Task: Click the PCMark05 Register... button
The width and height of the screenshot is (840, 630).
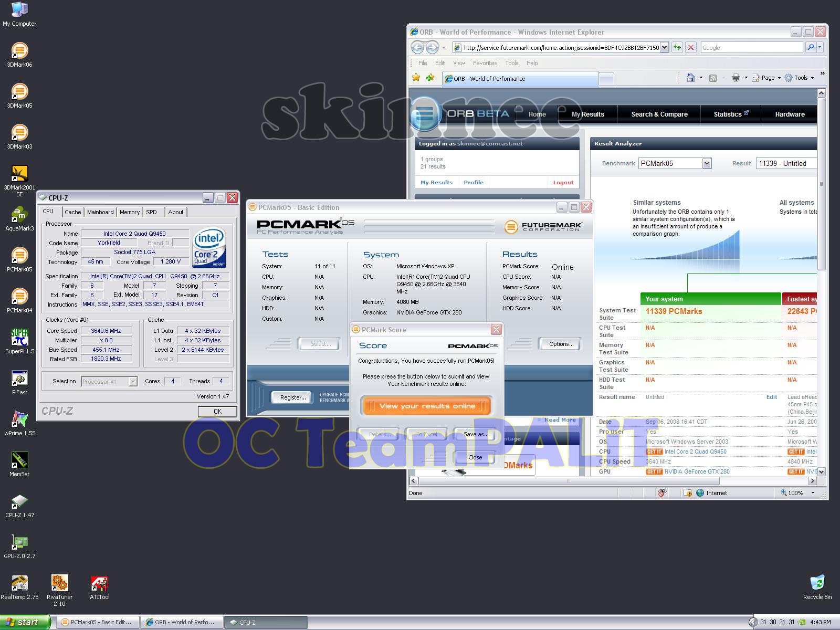Action: (292, 397)
